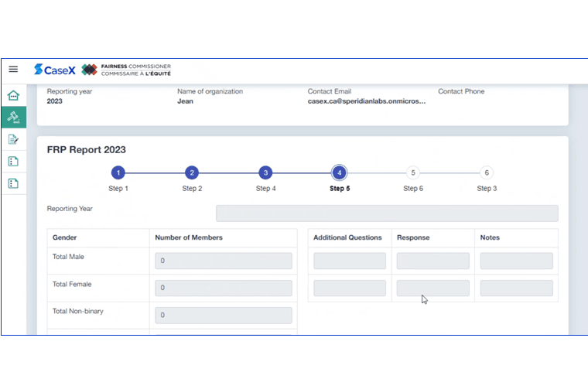Focus the Total Female number field
The height and width of the screenshot is (389, 588).
[x=224, y=288]
